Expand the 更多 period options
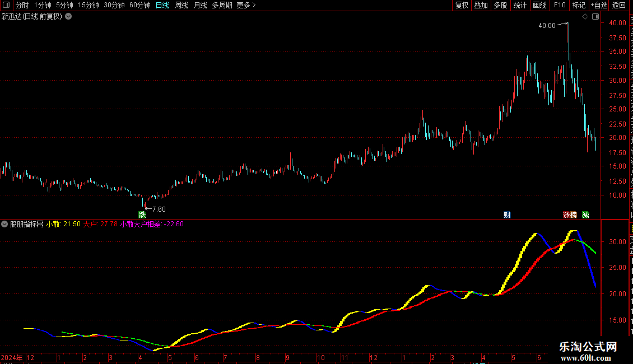 pyautogui.click(x=246, y=5)
